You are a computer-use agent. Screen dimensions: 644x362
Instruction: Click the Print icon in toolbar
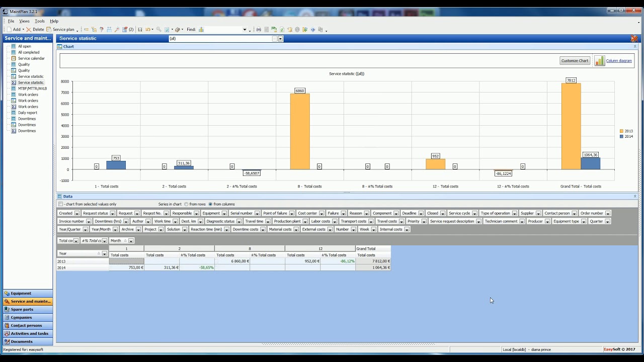click(259, 30)
